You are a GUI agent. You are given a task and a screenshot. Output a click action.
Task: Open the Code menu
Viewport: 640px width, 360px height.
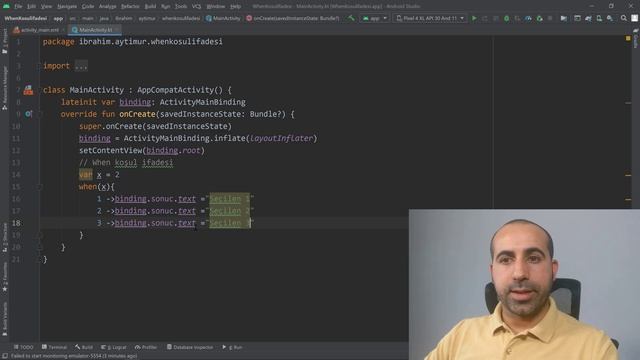(x=88, y=7)
